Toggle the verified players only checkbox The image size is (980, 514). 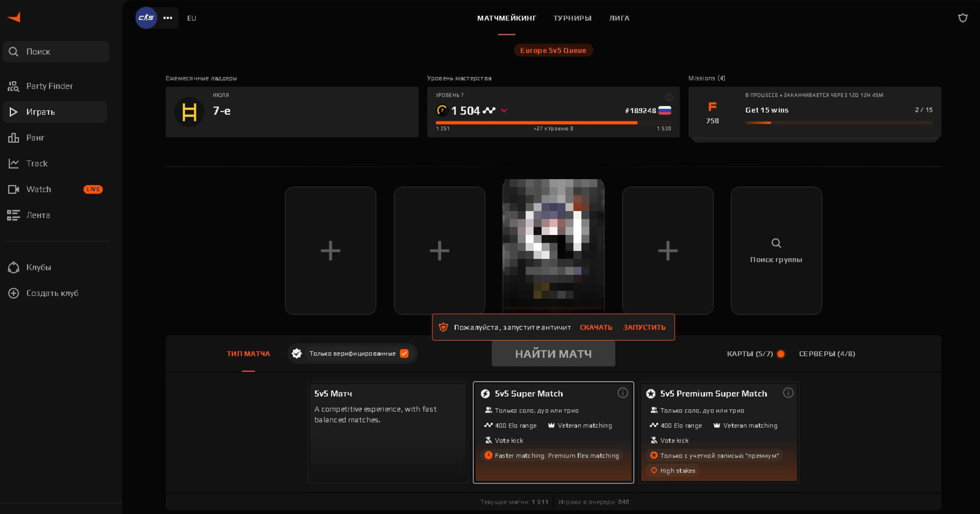pos(404,353)
